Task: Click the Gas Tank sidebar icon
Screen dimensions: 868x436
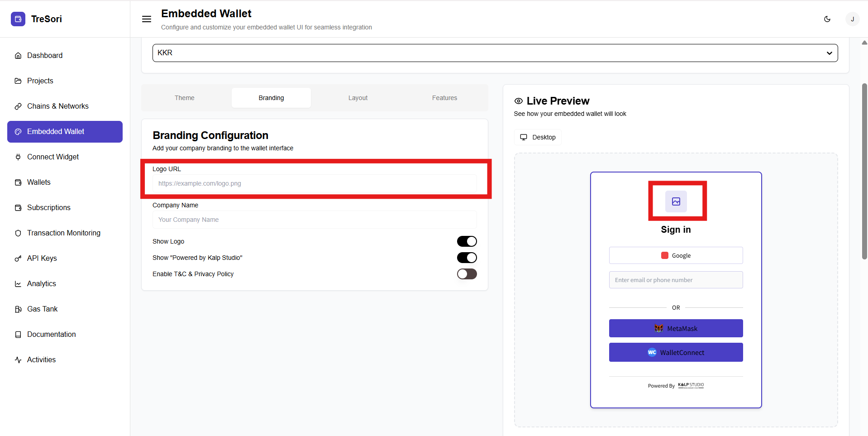Action: (18, 309)
